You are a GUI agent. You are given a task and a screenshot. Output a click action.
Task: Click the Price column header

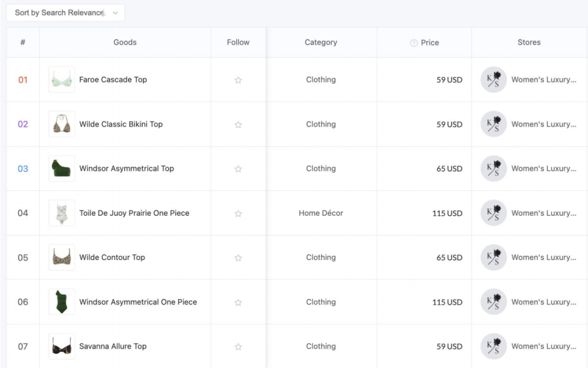[x=430, y=42]
